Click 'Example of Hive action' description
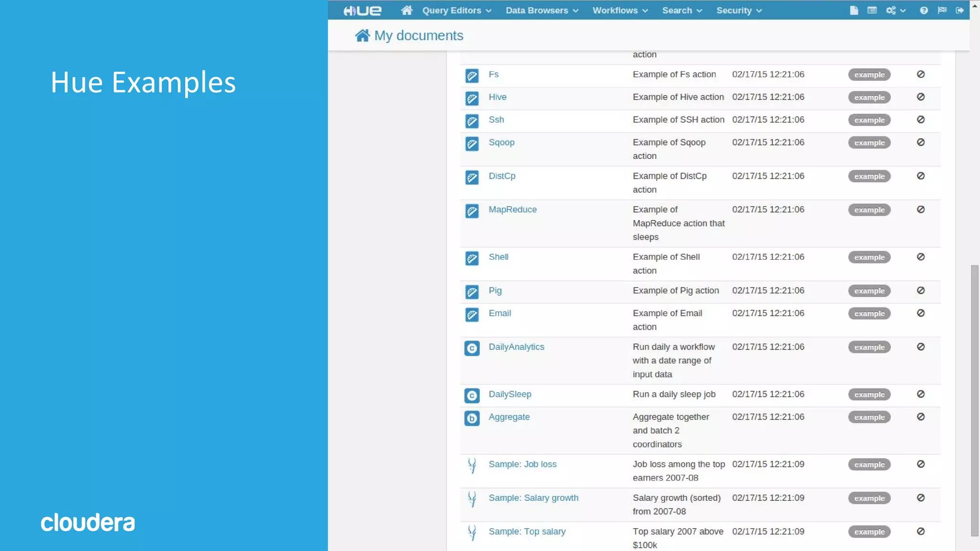 click(678, 97)
